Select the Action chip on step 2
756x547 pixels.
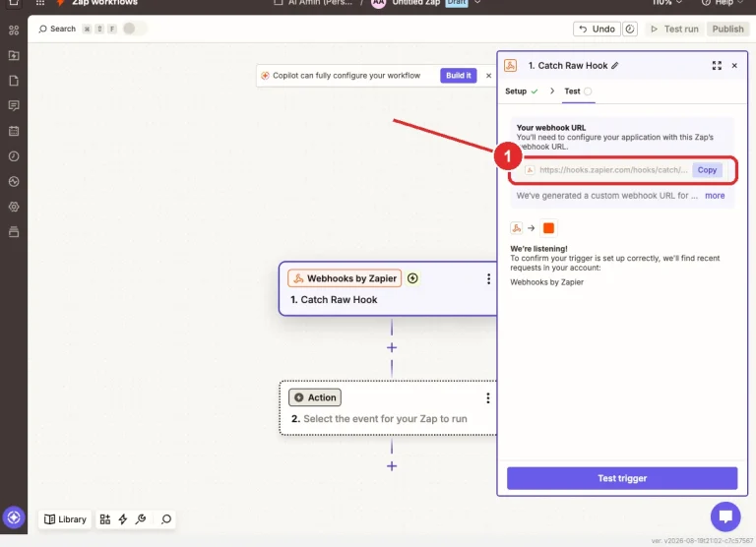315,397
